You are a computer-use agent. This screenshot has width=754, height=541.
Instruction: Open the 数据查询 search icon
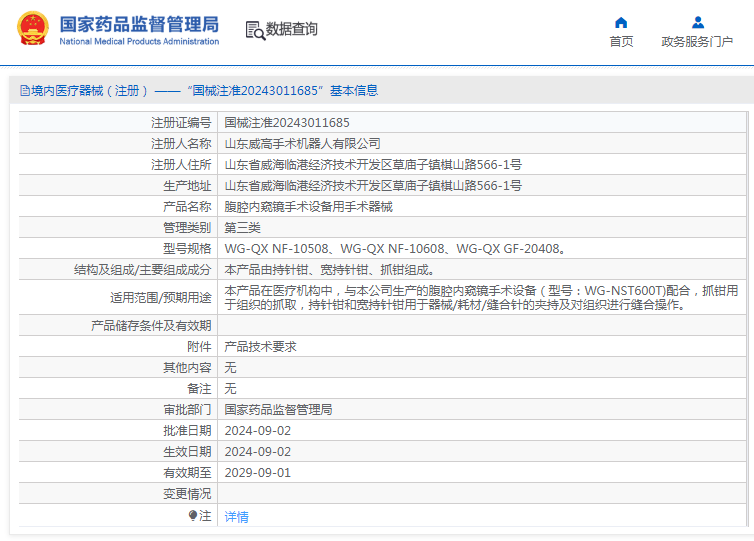[255, 30]
